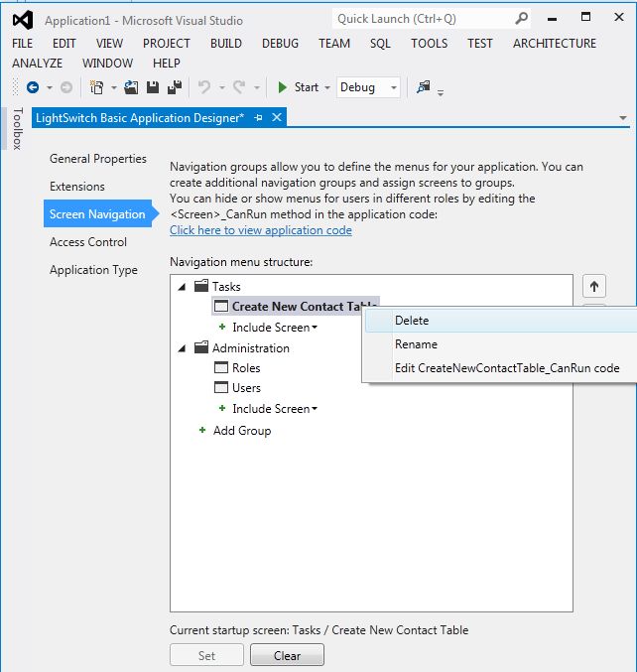Click the Visual Studio logo icon
The image size is (637, 672).
(23, 20)
